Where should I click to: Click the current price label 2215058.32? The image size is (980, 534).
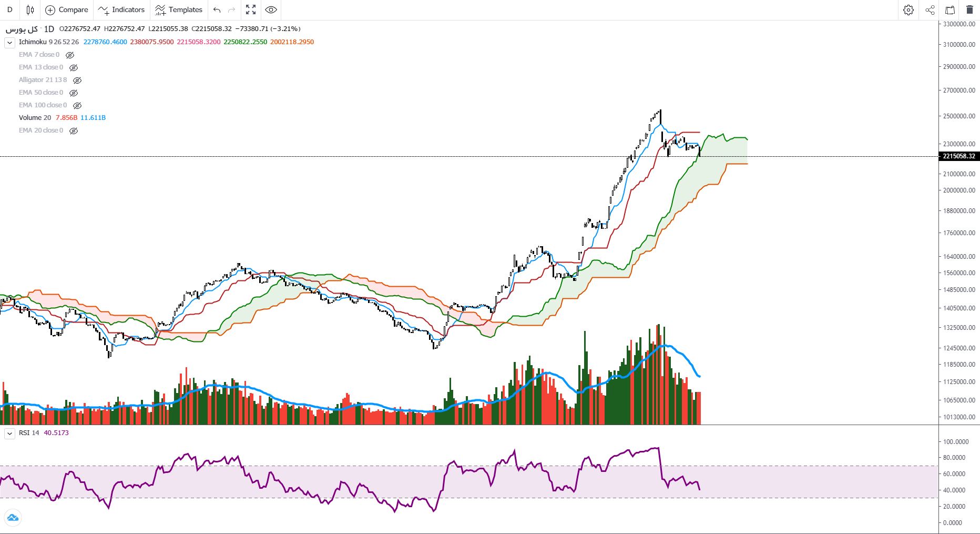click(959, 156)
